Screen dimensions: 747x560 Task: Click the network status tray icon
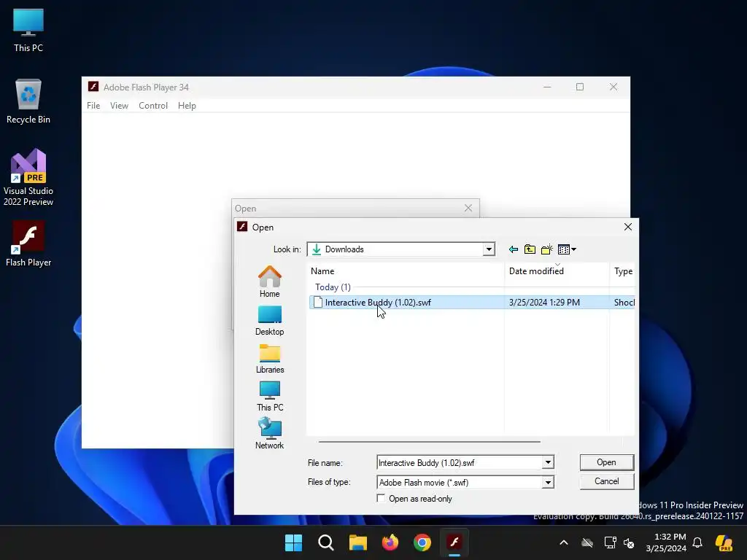click(x=610, y=542)
